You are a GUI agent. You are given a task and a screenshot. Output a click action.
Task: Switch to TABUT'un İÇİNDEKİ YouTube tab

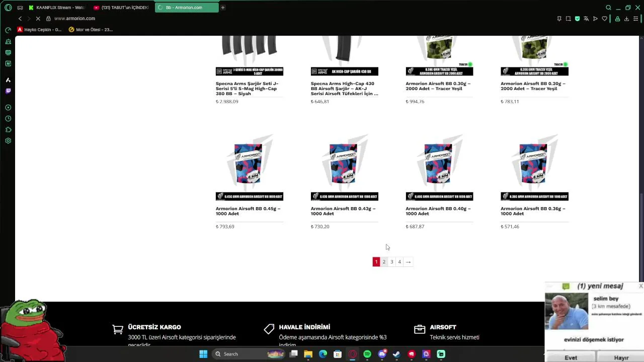121,8
